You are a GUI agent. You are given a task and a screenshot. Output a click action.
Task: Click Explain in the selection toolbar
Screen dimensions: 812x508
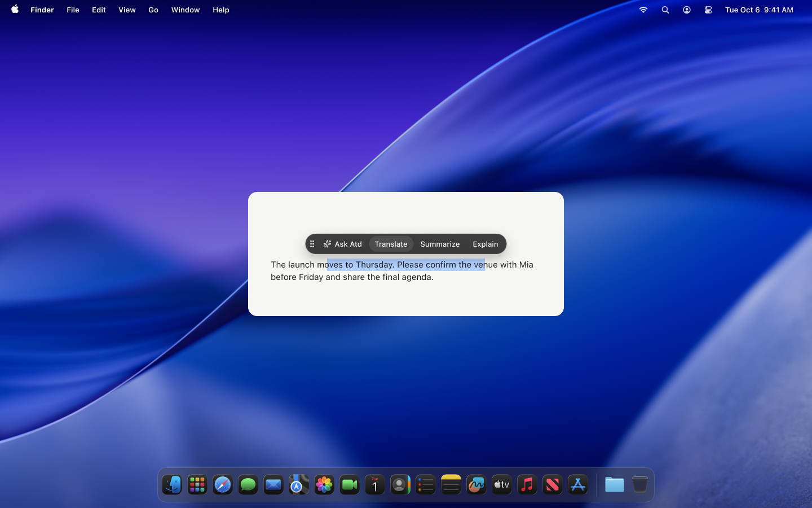[x=486, y=244]
